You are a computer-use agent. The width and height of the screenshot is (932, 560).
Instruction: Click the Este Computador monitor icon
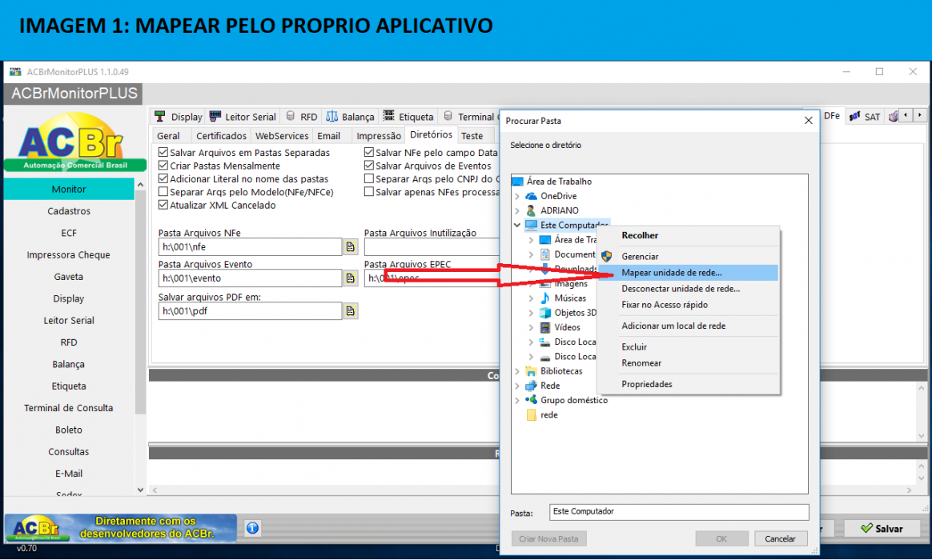531,225
